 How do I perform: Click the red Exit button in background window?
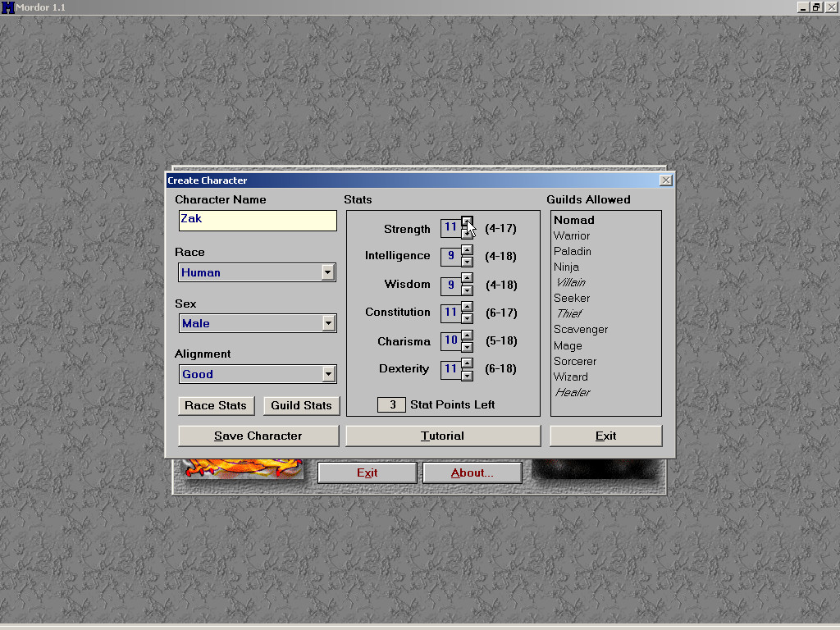pyautogui.click(x=367, y=473)
